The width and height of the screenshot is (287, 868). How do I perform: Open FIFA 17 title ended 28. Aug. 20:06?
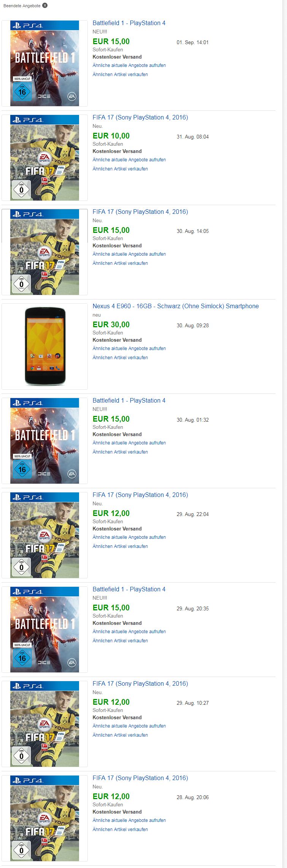tap(140, 778)
